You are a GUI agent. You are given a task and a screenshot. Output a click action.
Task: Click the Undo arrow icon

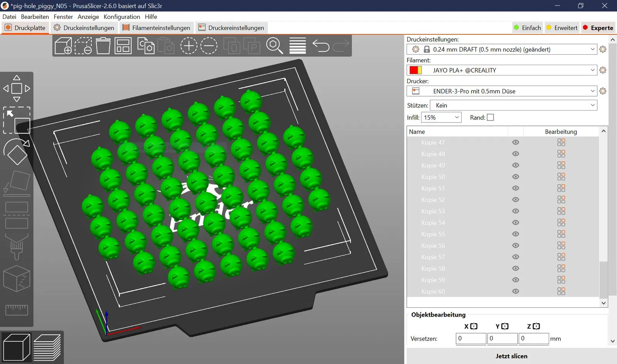coord(321,46)
